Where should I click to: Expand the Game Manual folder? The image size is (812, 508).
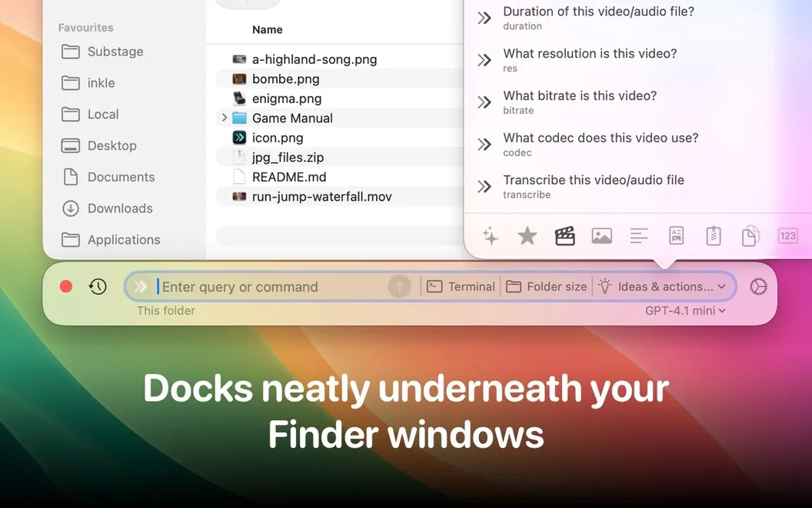point(225,119)
